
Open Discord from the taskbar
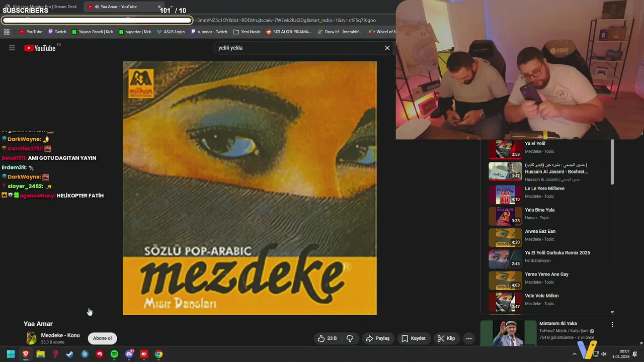pyautogui.click(x=129, y=354)
